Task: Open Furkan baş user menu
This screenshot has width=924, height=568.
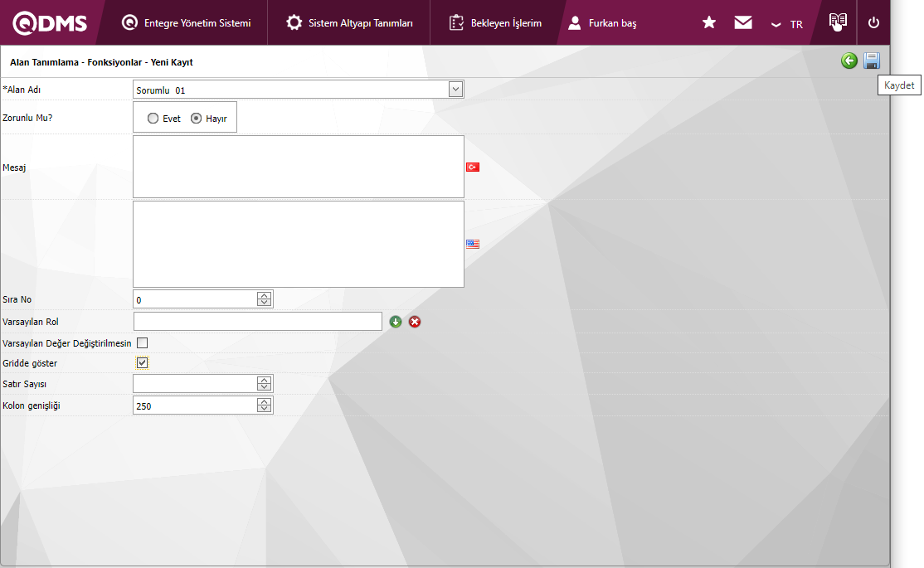Action: (601, 23)
